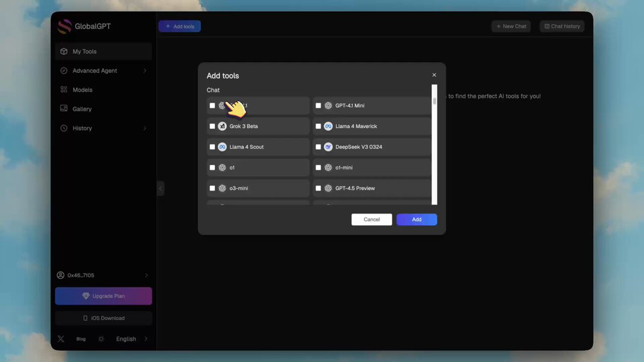
Task: Click the Grok 3 Beta model icon
Action: click(222, 127)
